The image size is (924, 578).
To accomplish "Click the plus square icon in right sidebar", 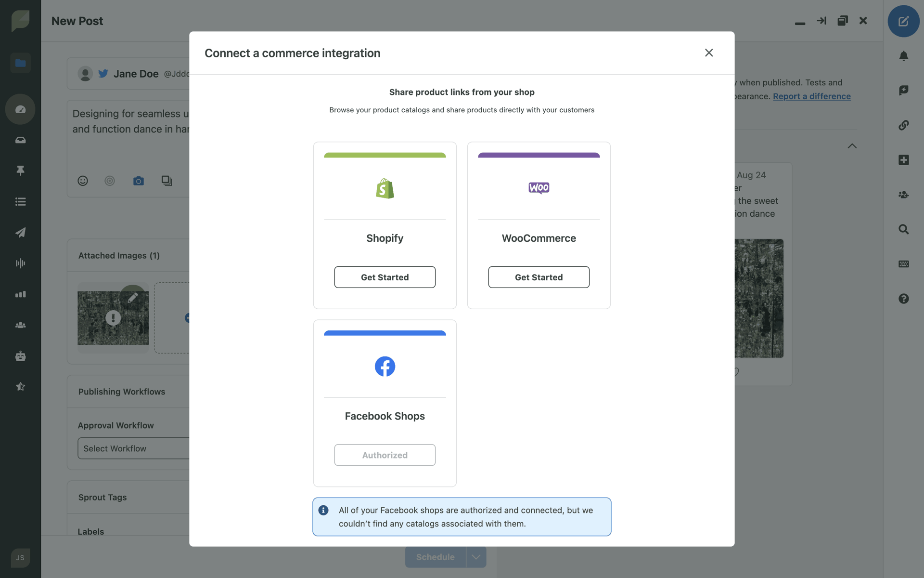I will 903,160.
